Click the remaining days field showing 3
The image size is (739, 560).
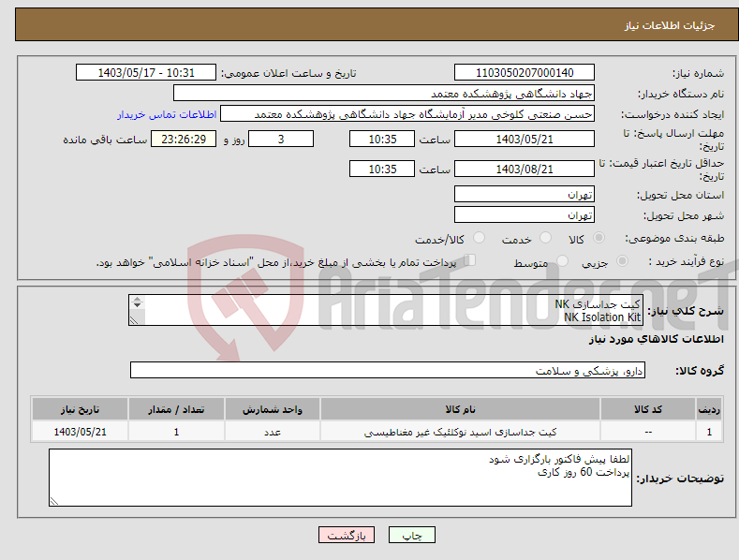281,139
